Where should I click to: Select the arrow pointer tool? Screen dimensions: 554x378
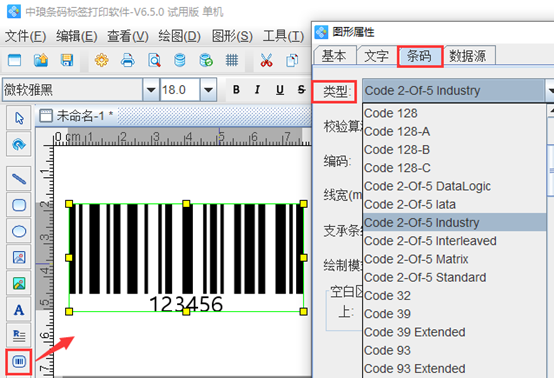pos(19,118)
